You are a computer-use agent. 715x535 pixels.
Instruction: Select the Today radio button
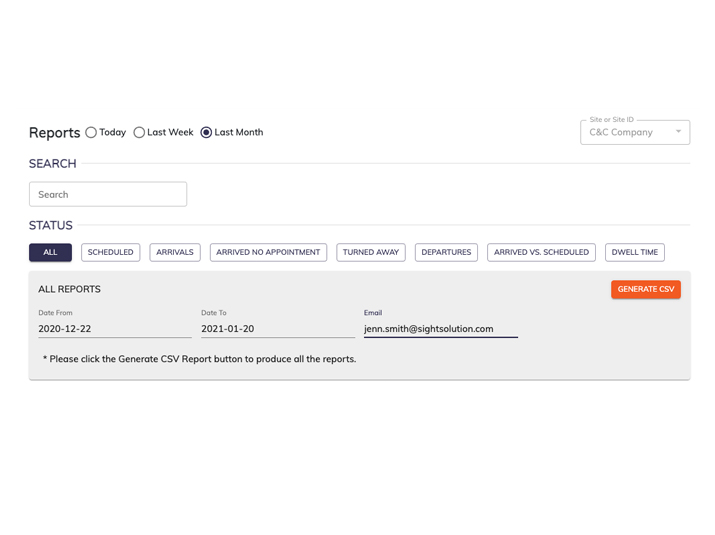click(x=91, y=132)
